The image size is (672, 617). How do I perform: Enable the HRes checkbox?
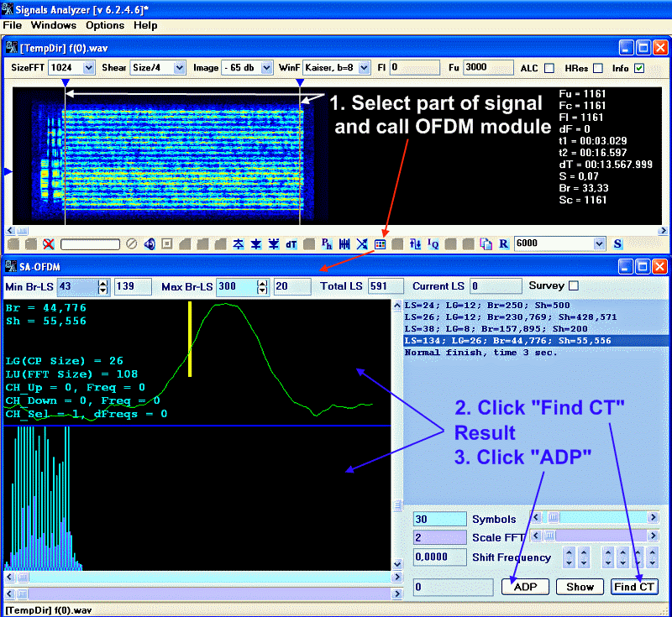point(598,68)
